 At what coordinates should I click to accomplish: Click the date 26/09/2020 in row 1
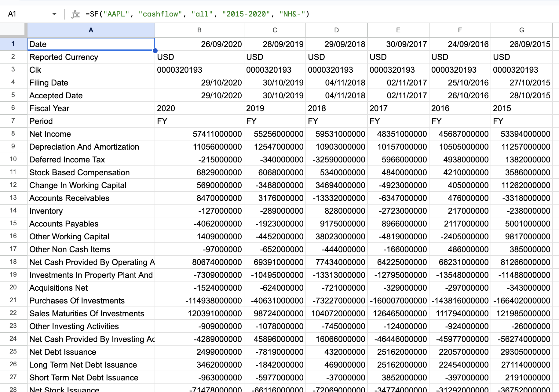click(x=199, y=44)
